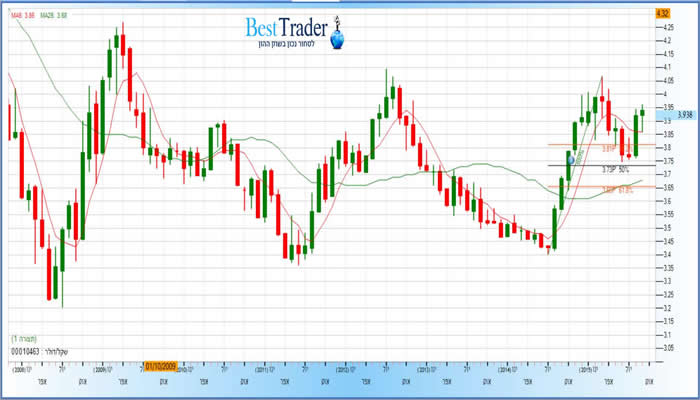Click the 01/10/2009 date marker on timeline
The image size is (700, 400).
tap(162, 366)
